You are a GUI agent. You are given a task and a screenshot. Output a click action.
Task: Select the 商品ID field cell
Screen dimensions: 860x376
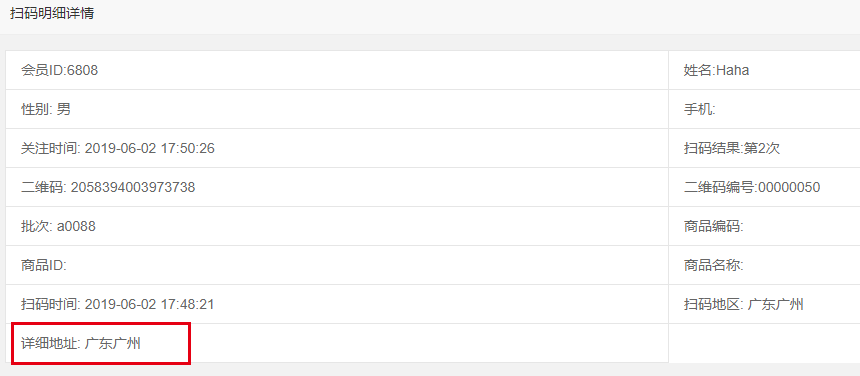tap(337, 265)
